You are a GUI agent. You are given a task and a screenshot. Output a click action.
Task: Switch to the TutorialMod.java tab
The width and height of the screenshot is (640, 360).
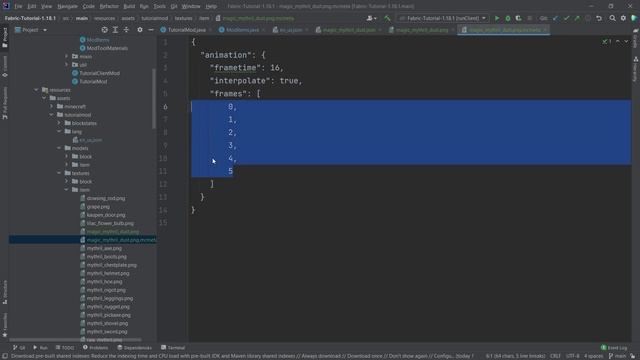pos(187,30)
